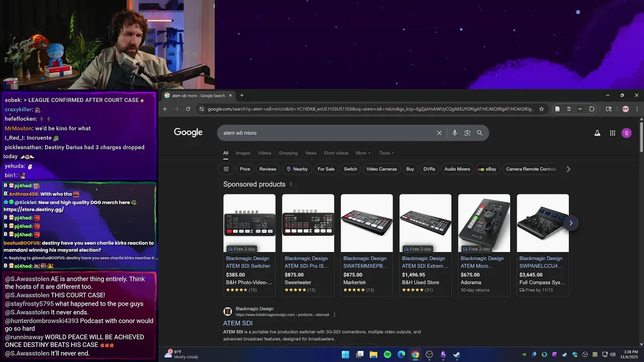Viewport: 644px width, 362px height.
Task: Apply the Switch filter chip
Action: 350,169
